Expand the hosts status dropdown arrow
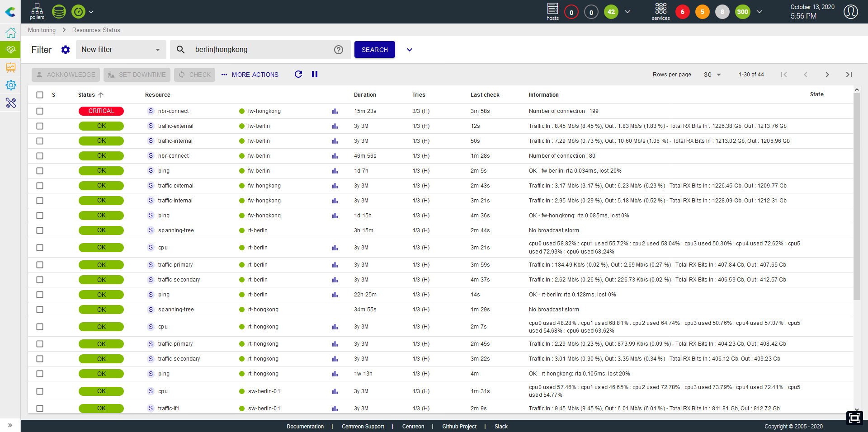 pos(627,12)
